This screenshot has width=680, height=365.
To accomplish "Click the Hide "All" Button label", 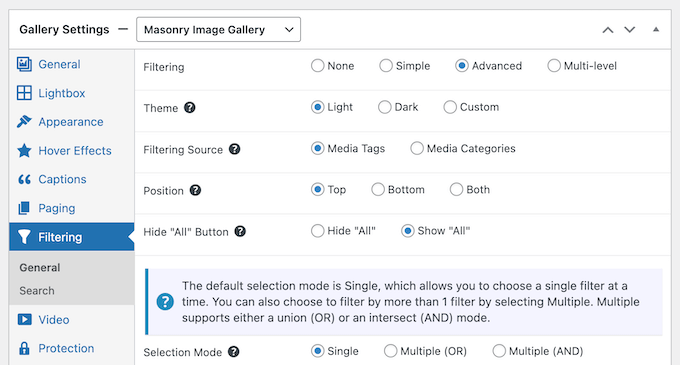I will click(186, 232).
